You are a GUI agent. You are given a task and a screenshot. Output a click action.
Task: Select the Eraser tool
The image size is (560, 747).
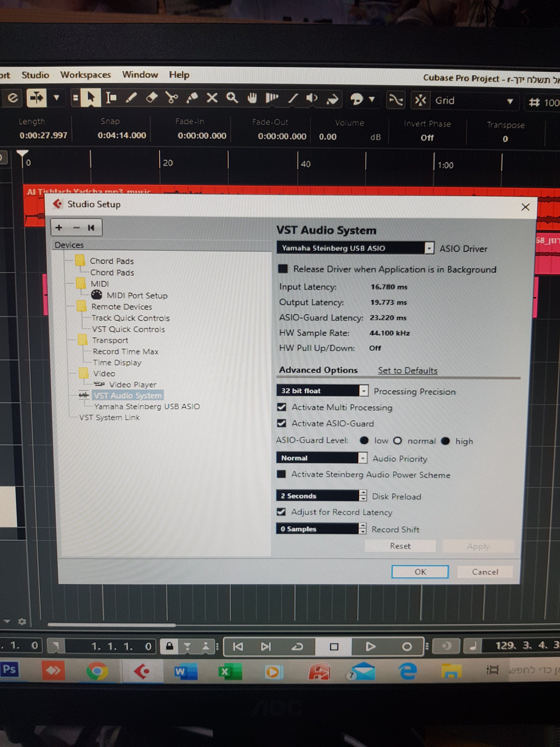click(151, 98)
